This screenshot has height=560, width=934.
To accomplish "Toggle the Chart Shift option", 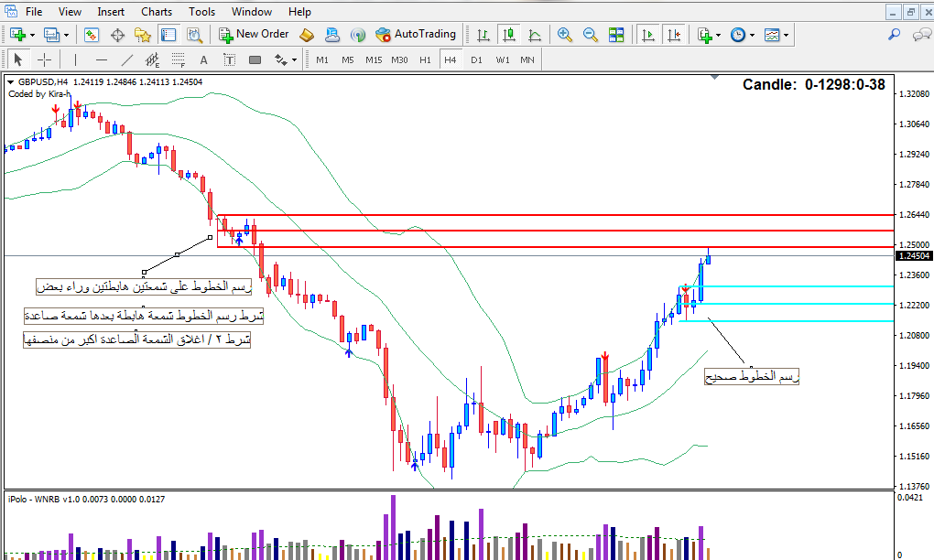I will (x=675, y=35).
